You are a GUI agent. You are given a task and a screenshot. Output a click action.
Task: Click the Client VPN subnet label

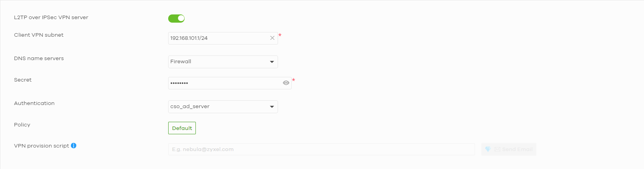click(39, 35)
